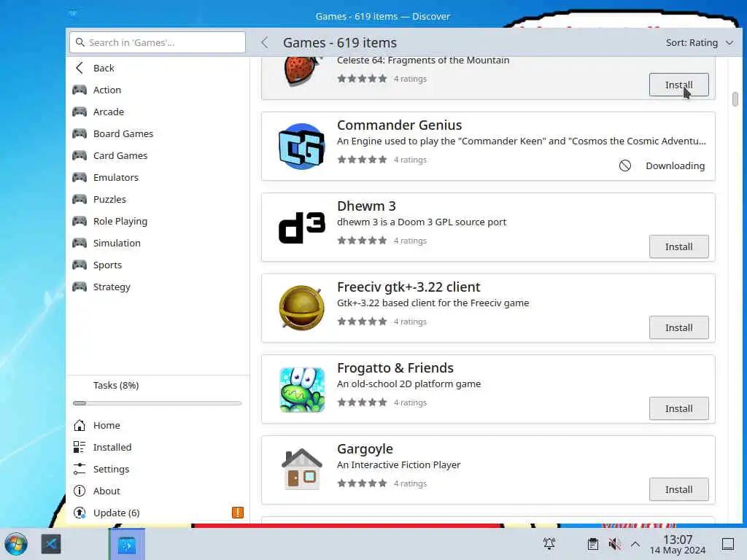
Task: Focus the Search in 'Games' field
Action: (x=158, y=42)
